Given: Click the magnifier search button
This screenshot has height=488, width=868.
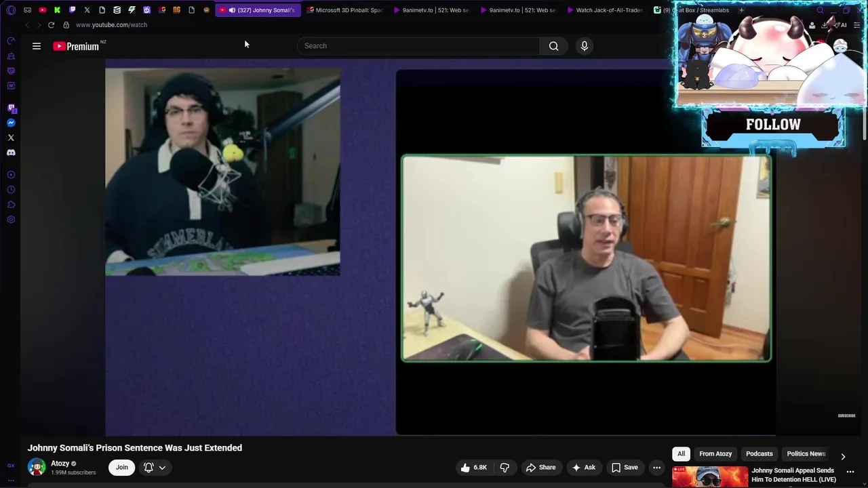Looking at the screenshot, I should (554, 46).
